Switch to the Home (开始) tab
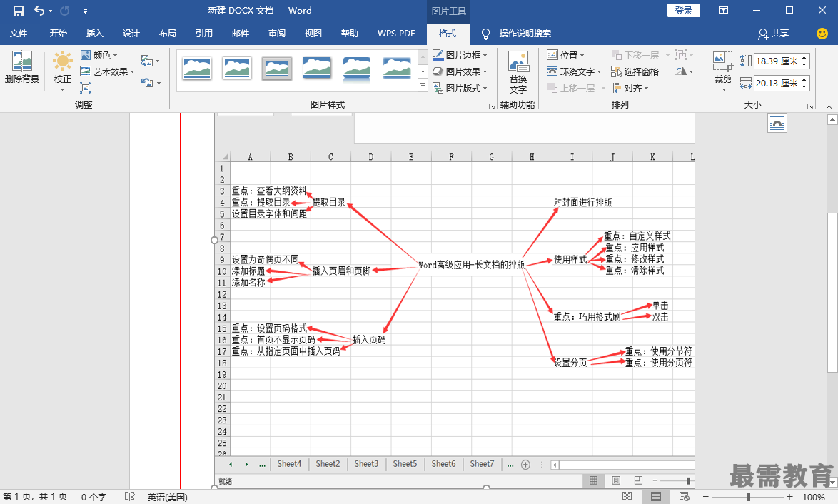The height and width of the screenshot is (504, 838). point(59,33)
